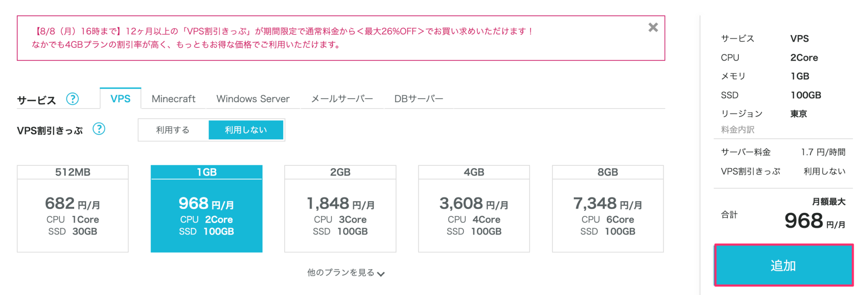Select the メールサーバー service tab
Image resolution: width=868 pixels, height=295 pixels.
coord(342,98)
